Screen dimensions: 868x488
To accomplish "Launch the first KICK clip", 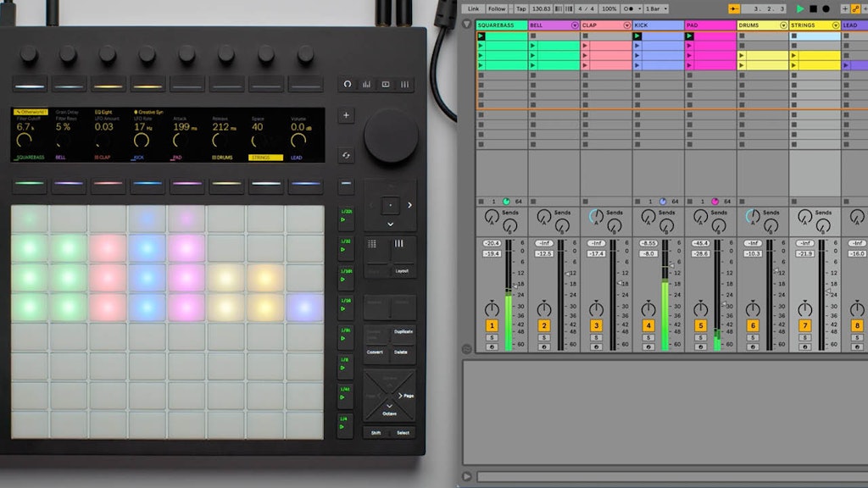I will pos(637,36).
